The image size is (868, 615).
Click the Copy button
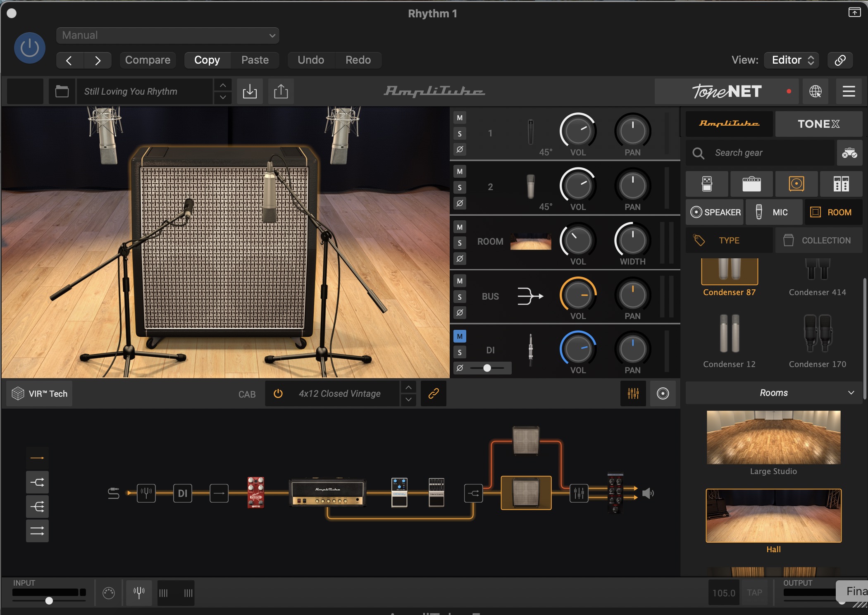(207, 60)
